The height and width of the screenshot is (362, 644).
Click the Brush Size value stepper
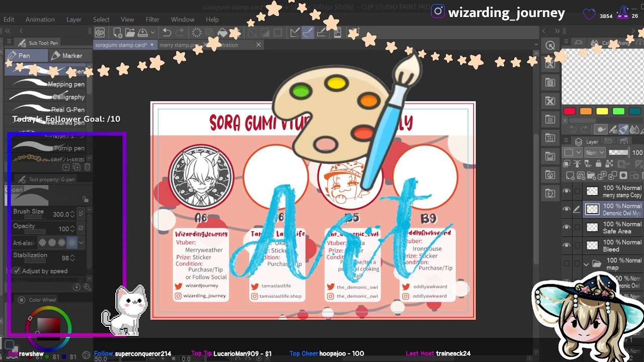73,214
